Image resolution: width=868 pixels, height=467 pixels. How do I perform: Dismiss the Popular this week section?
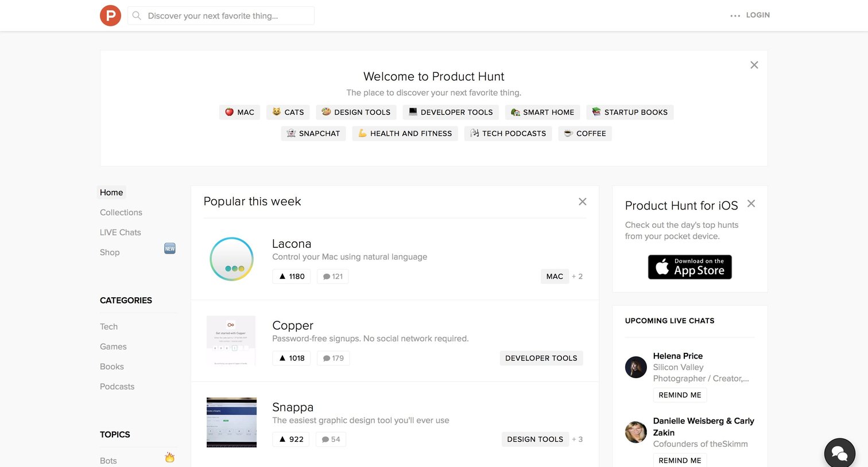tap(583, 201)
